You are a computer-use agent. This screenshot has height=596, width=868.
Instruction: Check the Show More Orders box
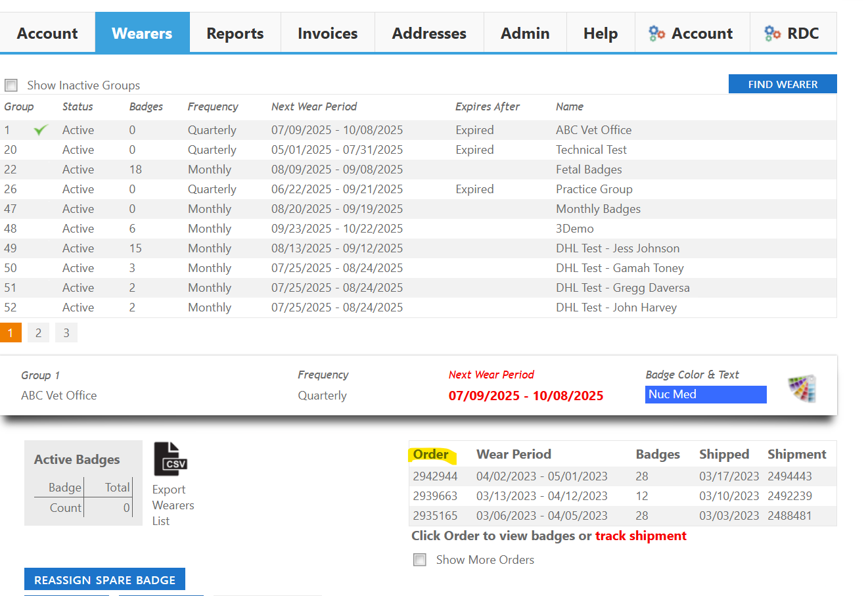(420, 560)
